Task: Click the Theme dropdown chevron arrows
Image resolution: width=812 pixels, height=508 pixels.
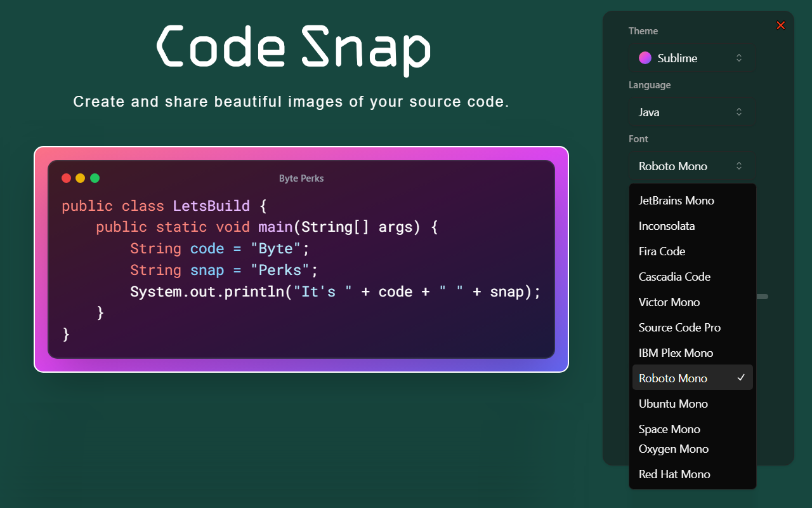Action: pos(739,58)
